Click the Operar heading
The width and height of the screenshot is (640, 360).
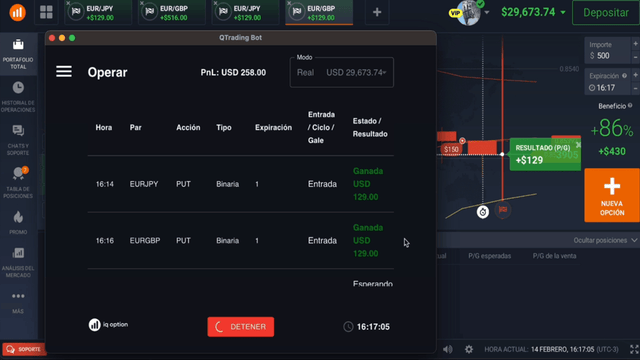(107, 72)
